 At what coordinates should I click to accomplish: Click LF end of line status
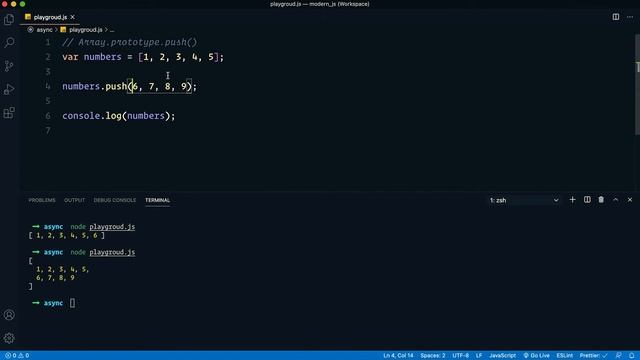tap(479, 356)
